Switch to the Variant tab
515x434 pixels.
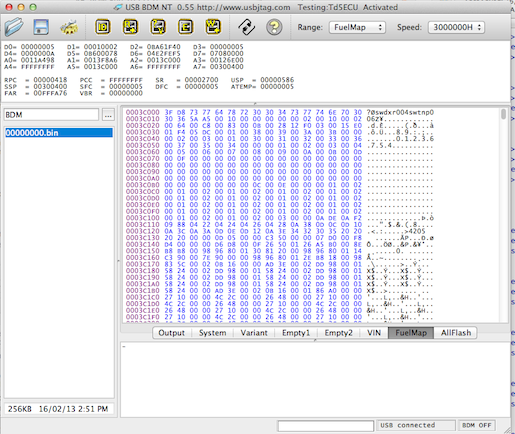pos(254,333)
